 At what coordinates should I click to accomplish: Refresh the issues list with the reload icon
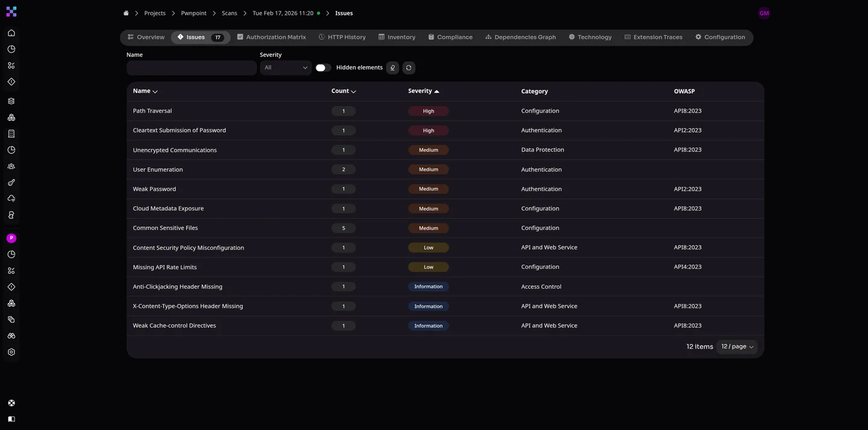click(x=407, y=66)
